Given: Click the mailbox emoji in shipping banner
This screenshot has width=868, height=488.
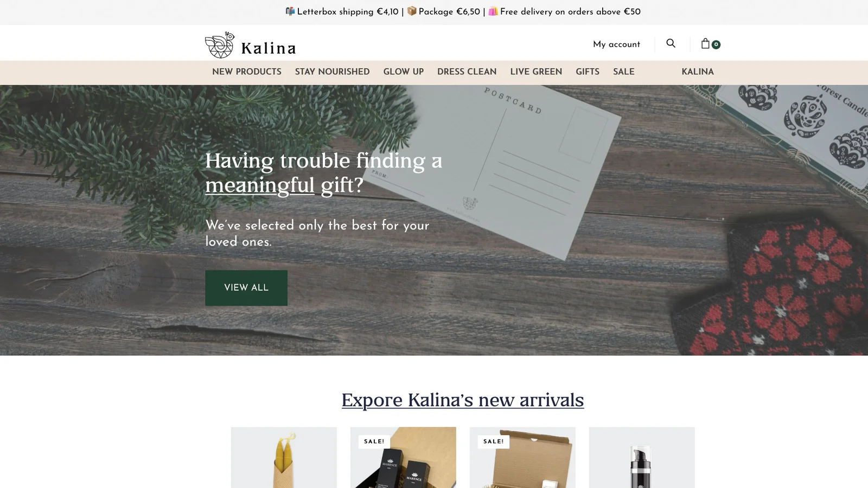Looking at the screenshot, I should coord(290,11).
